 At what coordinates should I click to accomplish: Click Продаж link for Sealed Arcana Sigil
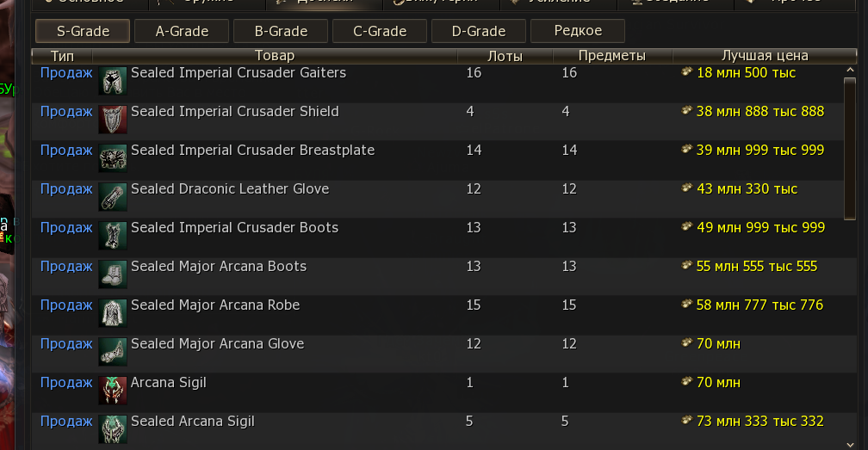click(66, 422)
